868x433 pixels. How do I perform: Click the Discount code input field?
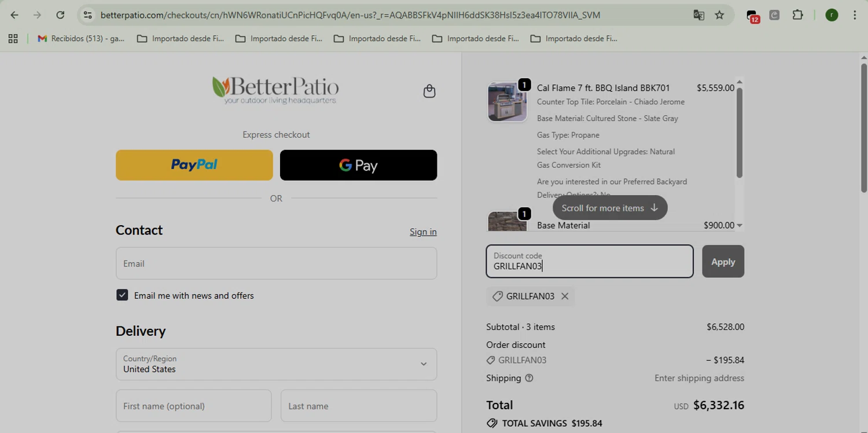590,261
